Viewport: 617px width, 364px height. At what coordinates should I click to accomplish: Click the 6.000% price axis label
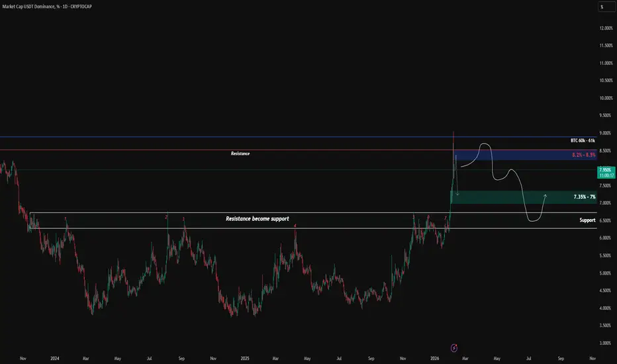(606, 238)
